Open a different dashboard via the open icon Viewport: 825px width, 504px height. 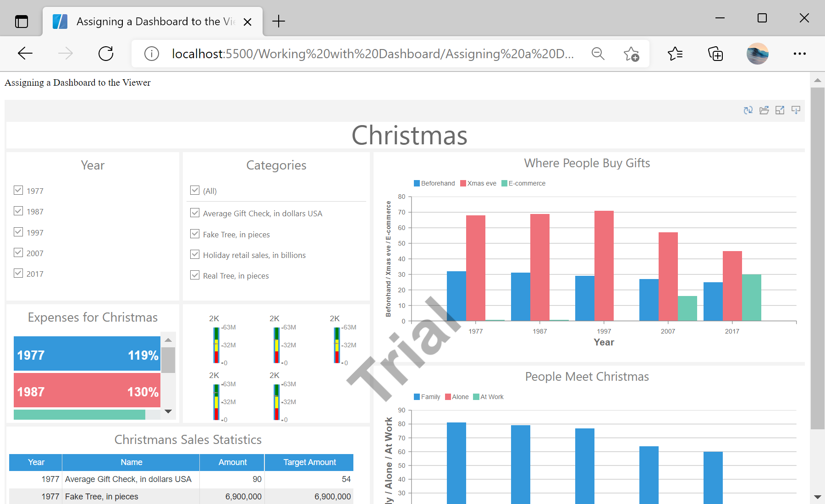[764, 110]
